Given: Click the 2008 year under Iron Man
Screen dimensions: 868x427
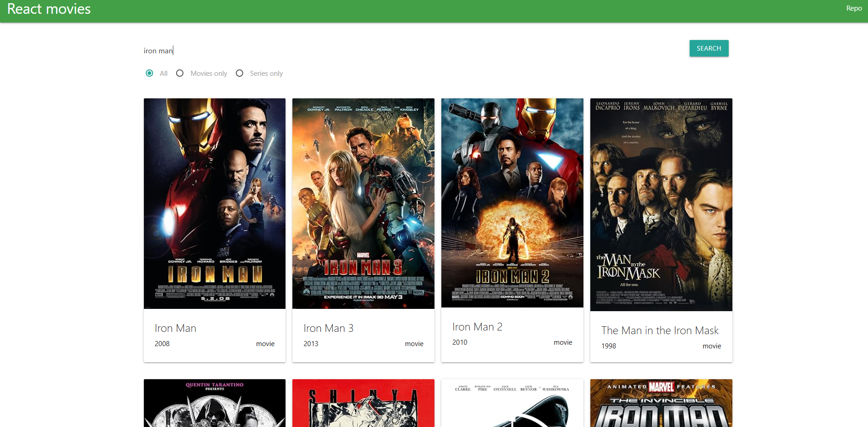Looking at the screenshot, I should pos(162,343).
